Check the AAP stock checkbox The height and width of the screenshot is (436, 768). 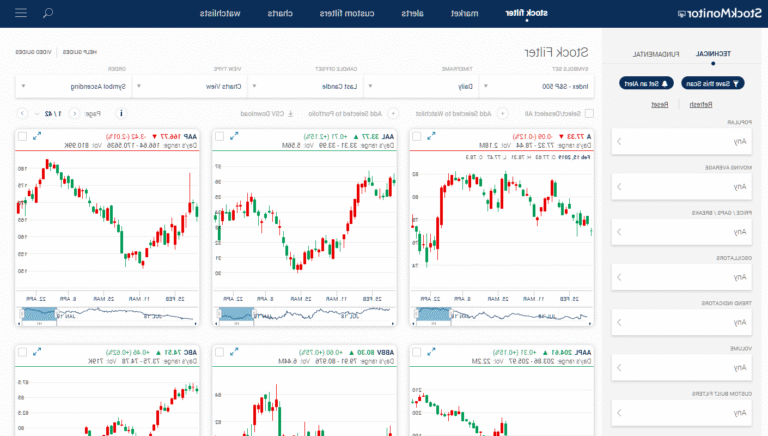click(22, 135)
